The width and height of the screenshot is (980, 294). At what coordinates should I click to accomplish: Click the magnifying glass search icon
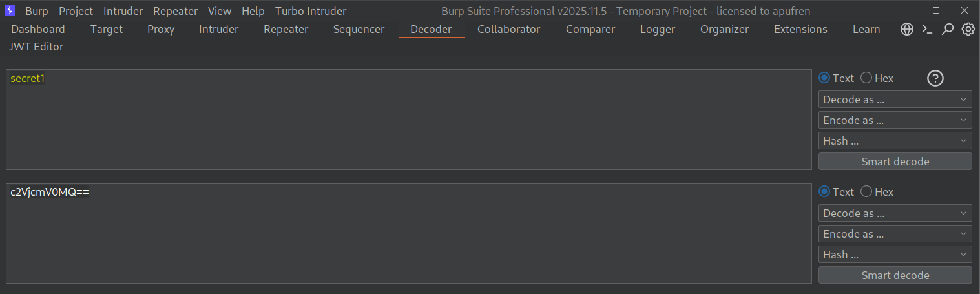(x=948, y=29)
